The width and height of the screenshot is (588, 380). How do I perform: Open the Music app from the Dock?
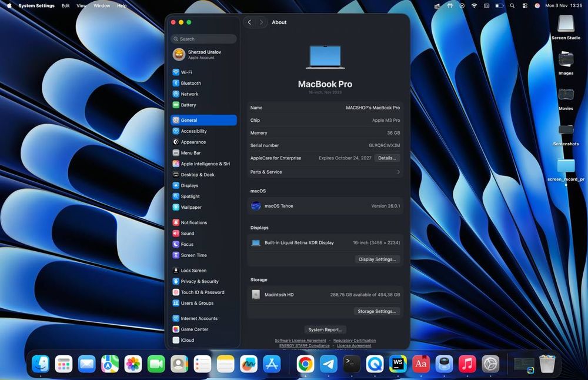(x=467, y=364)
